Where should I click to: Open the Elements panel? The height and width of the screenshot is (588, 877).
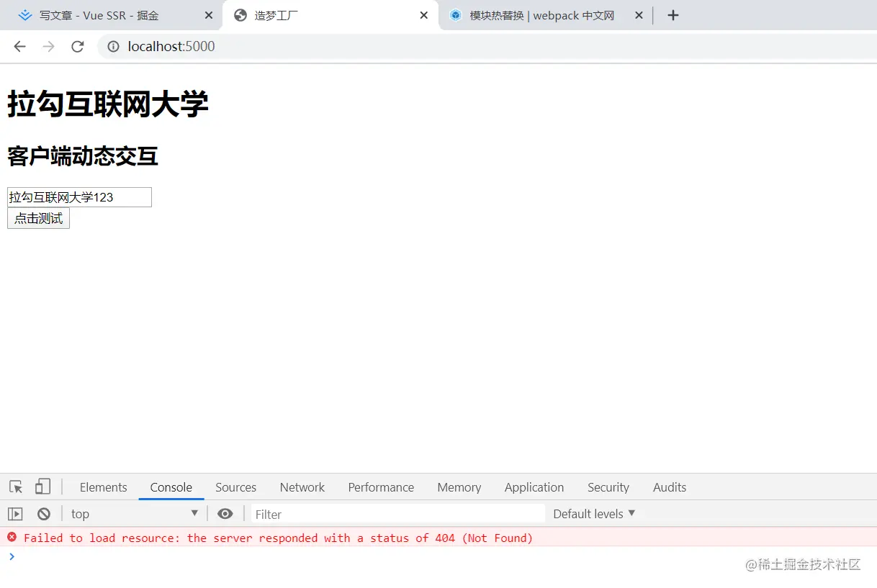103,487
